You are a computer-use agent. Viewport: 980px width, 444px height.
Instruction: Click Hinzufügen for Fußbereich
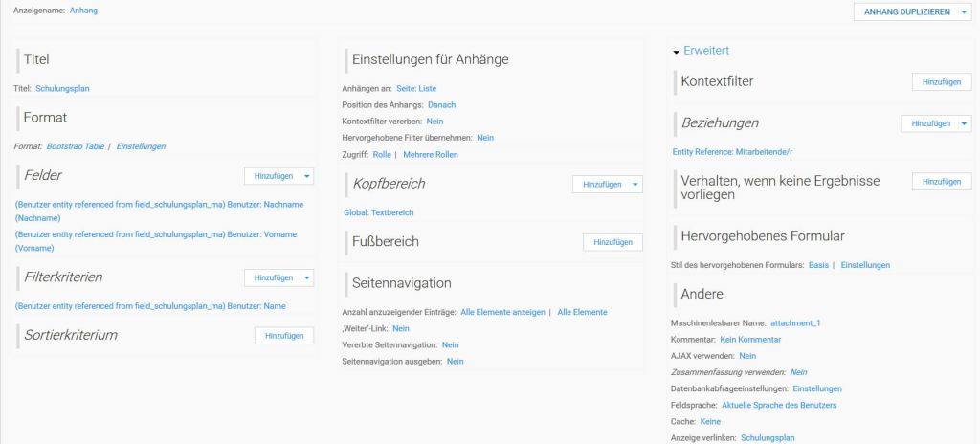[612, 243]
